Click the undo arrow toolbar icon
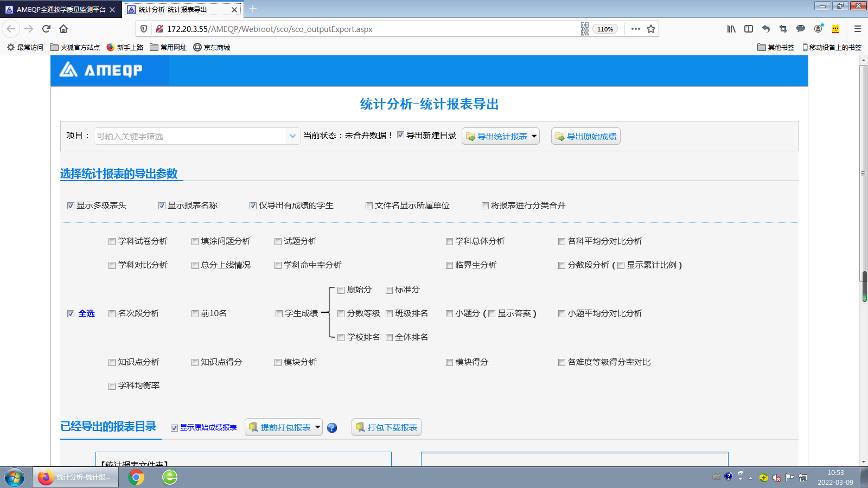868x488 pixels. pyautogui.click(x=766, y=29)
